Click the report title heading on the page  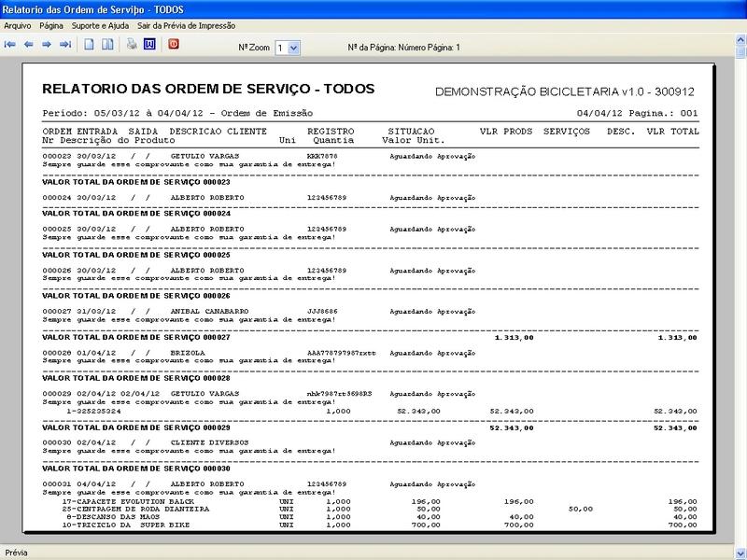pyautogui.click(x=209, y=90)
